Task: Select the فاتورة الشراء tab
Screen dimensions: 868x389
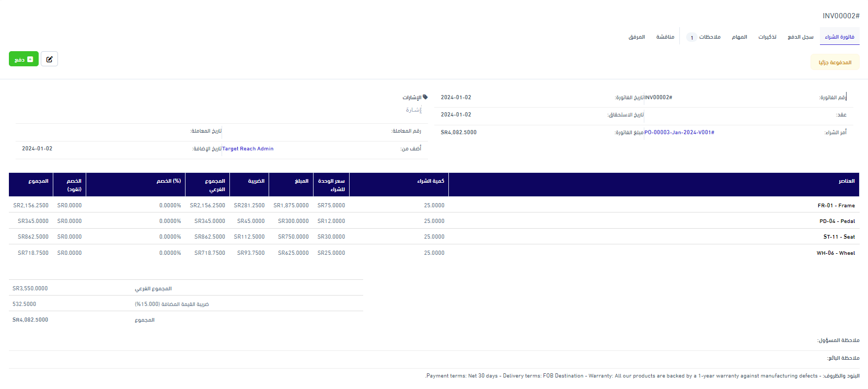Action: click(839, 37)
